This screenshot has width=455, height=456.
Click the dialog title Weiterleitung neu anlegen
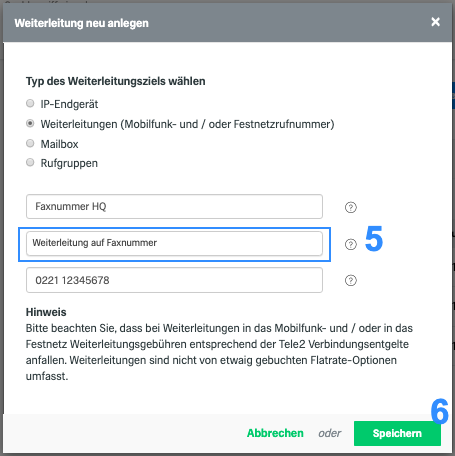pyautogui.click(x=81, y=23)
